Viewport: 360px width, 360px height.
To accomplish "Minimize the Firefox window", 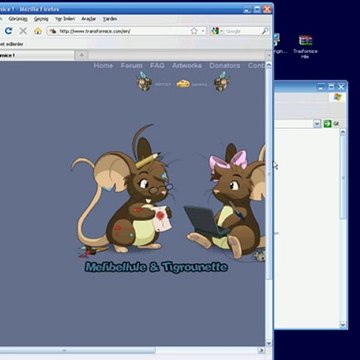I will click(248, 9).
